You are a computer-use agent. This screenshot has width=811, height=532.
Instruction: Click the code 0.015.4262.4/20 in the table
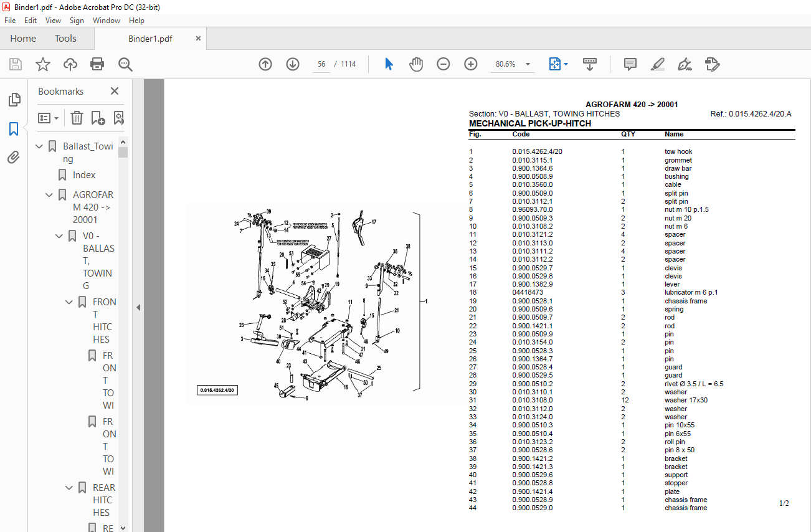pyautogui.click(x=538, y=151)
